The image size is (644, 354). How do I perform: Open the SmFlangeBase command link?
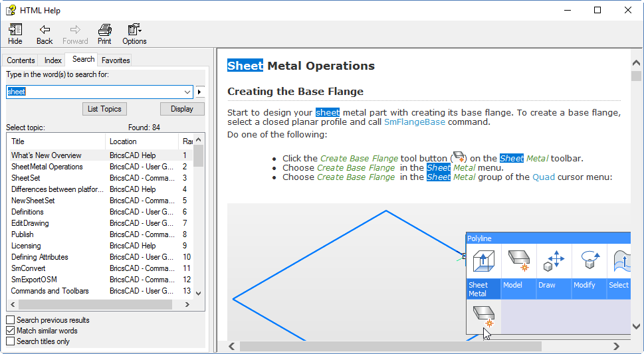[x=415, y=122]
